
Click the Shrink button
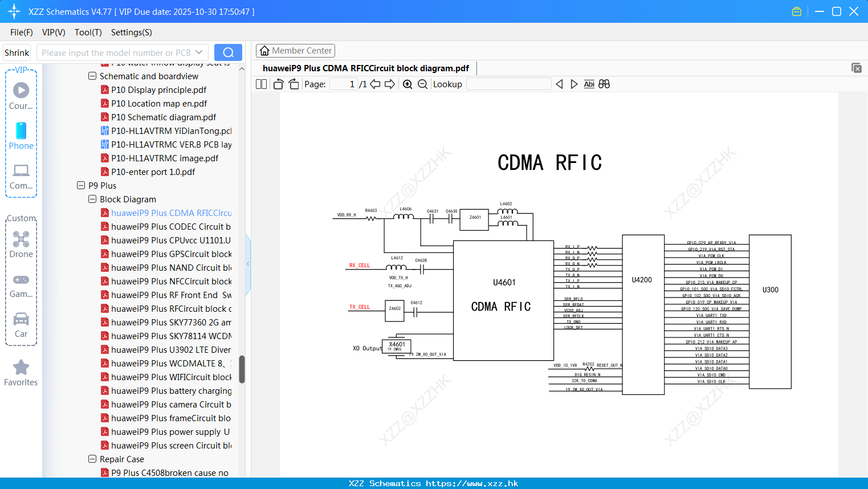pyautogui.click(x=17, y=52)
